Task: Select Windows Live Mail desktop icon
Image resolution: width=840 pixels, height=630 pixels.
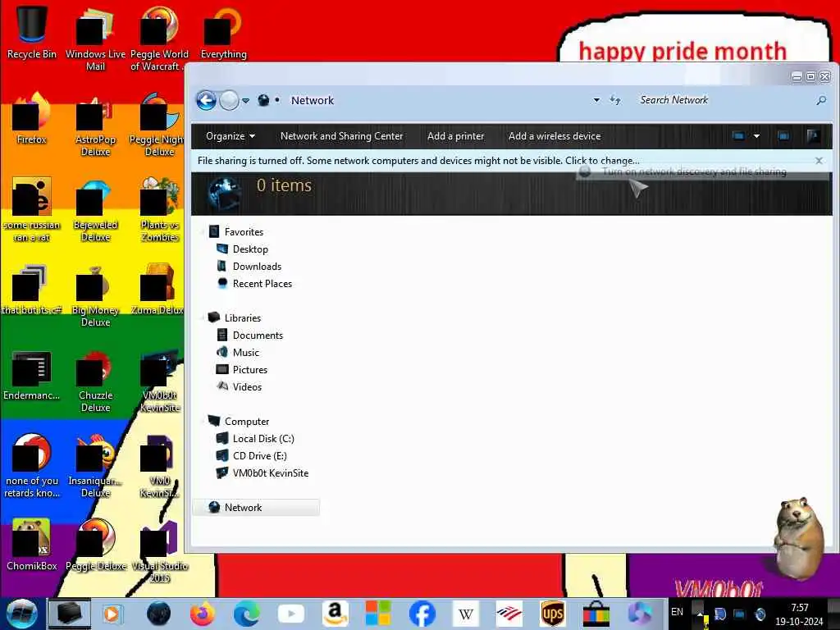Action: tap(95, 39)
